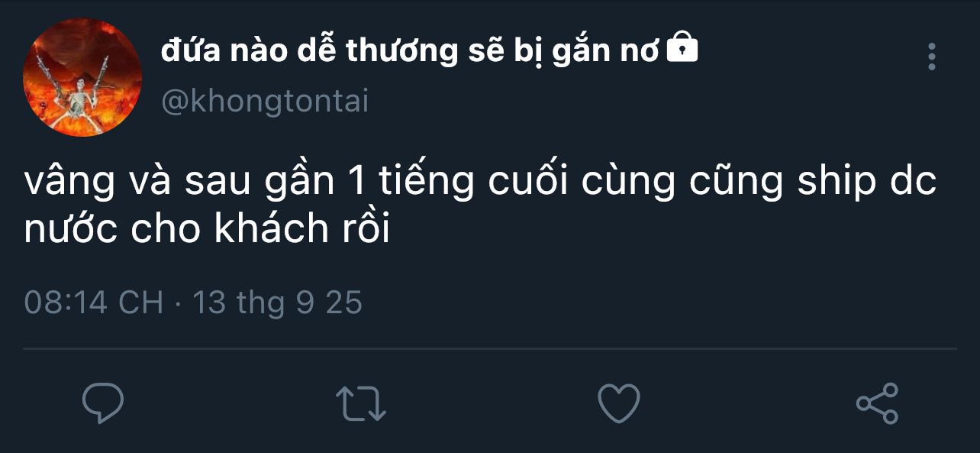Click the second line "nước cho khách rồi"
Viewport: 980px width, 453px height.
pyautogui.click(x=207, y=228)
